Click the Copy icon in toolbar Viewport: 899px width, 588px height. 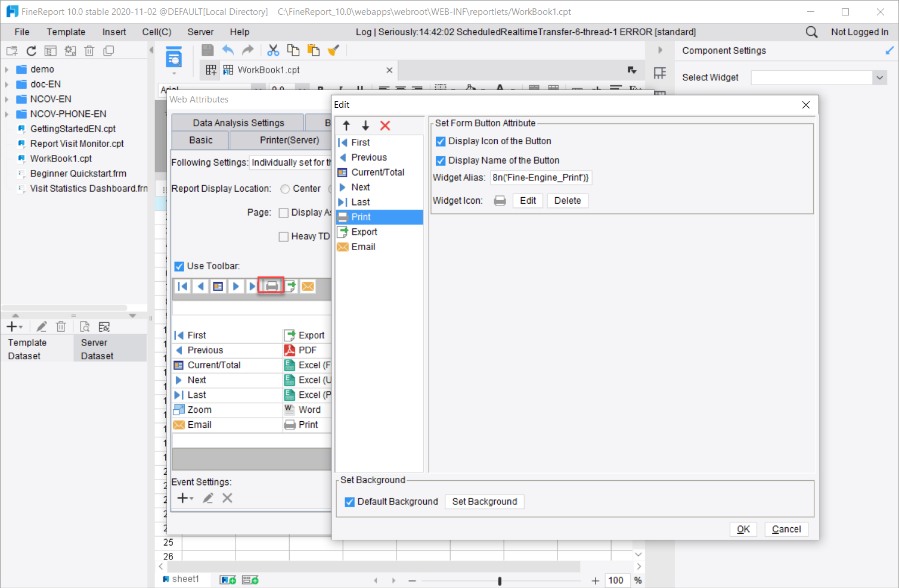click(x=293, y=50)
